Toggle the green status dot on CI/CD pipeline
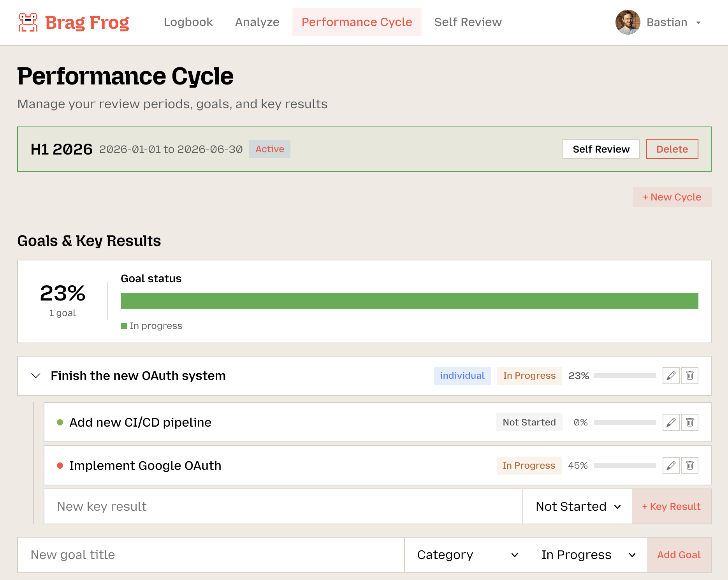728x580 pixels. pyautogui.click(x=60, y=422)
